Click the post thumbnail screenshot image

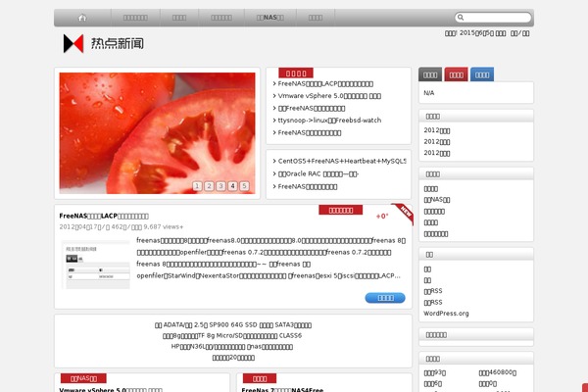[96, 265]
